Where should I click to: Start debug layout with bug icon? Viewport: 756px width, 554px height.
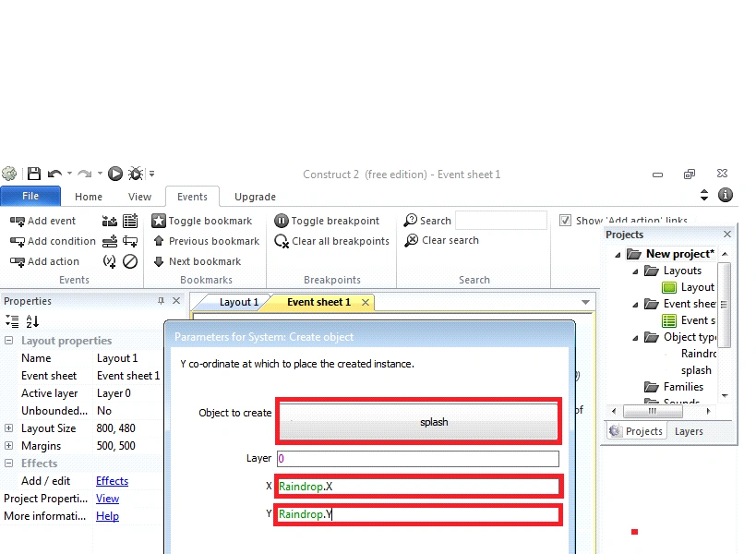pos(136,174)
